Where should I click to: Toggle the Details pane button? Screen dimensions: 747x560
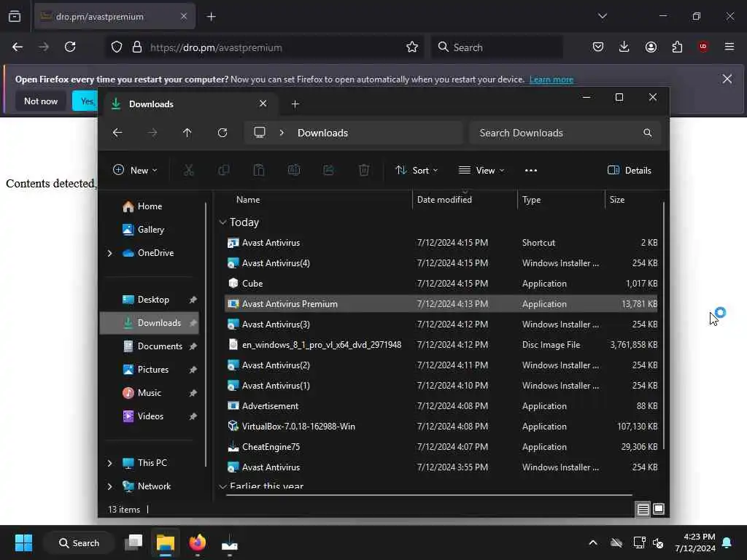point(630,171)
